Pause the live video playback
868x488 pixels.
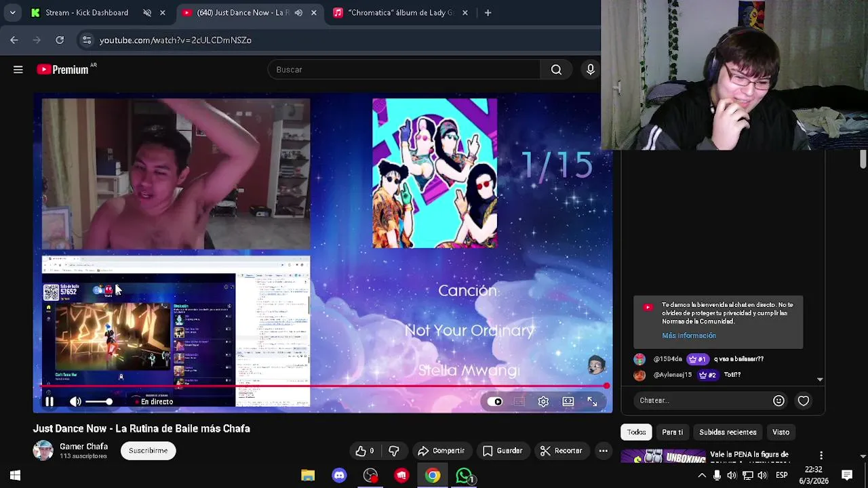click(x=50, y=402)
